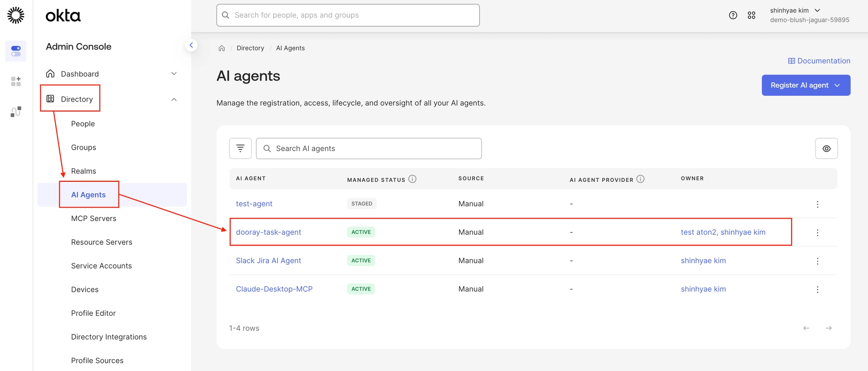The width and height of the screenshot is (868, 371).
Task: Click owner link test aton2, shinhyae kim
Action: coord(723,232)
